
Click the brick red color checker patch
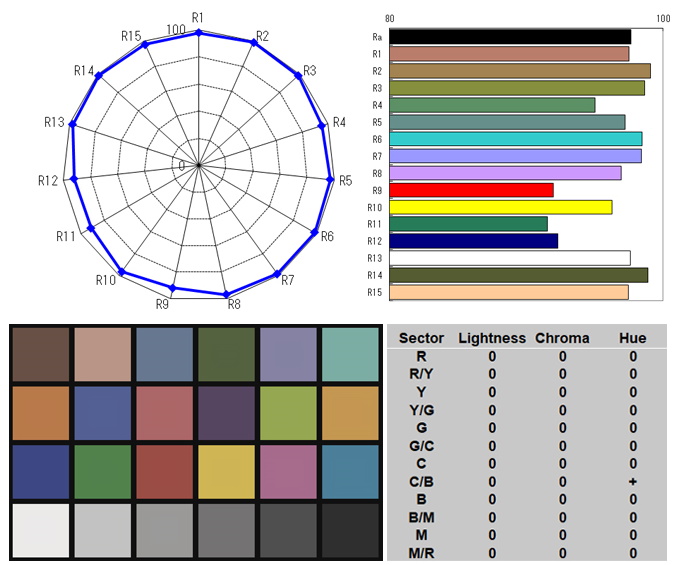[164, 472]
